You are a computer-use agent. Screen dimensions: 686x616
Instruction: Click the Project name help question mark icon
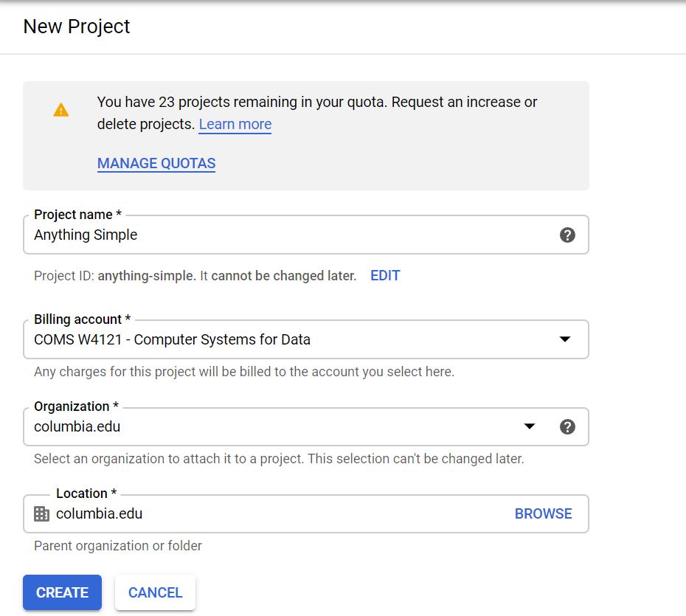click(x=567, y=235)
